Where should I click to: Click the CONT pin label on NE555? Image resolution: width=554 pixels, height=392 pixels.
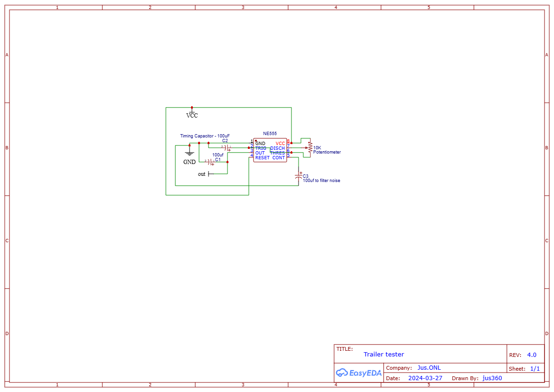pos(278,158)
